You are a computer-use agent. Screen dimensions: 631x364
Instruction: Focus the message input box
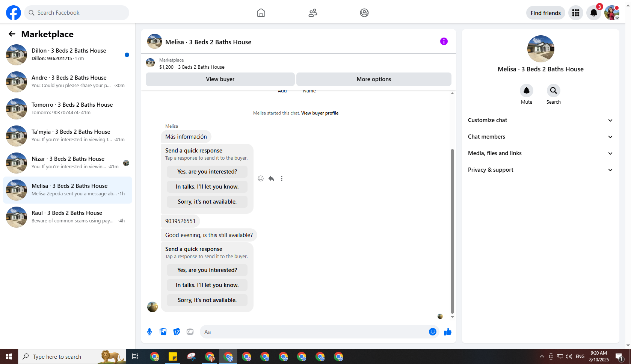pyautogui.click(x=314, y=332)
